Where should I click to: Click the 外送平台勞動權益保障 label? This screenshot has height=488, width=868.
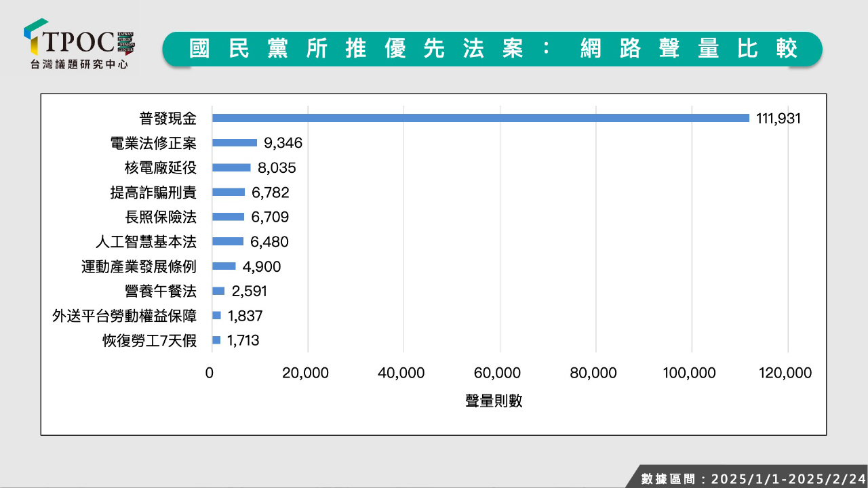tap(124, 316)
